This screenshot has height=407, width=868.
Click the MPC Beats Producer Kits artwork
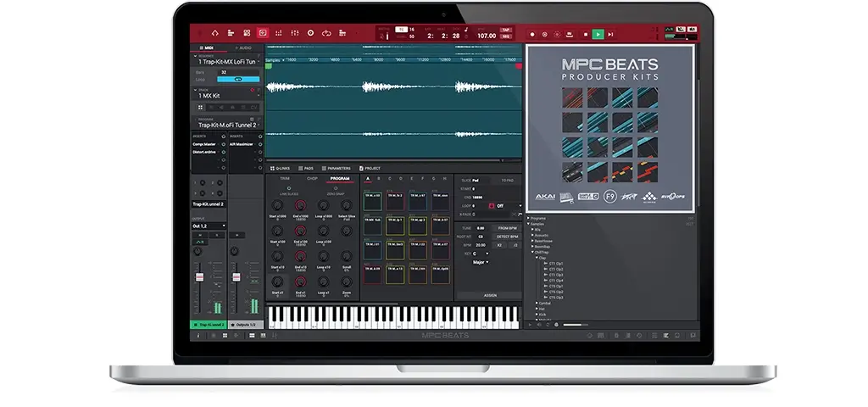tap(610, 127)
